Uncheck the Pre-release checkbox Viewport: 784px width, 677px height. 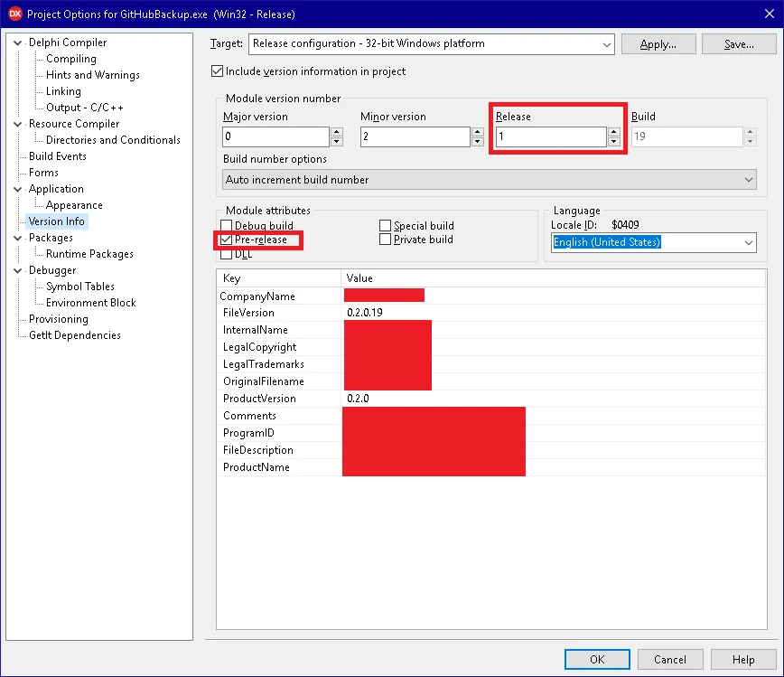pyautogui.click(x=227, y=240)
